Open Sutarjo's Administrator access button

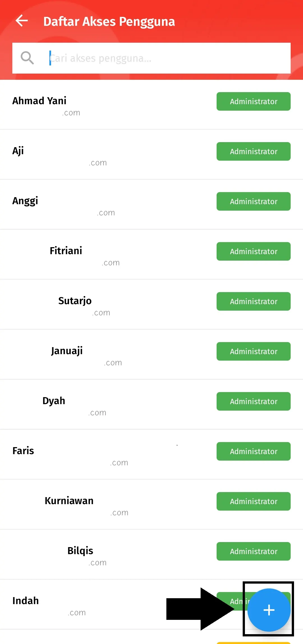253,301
